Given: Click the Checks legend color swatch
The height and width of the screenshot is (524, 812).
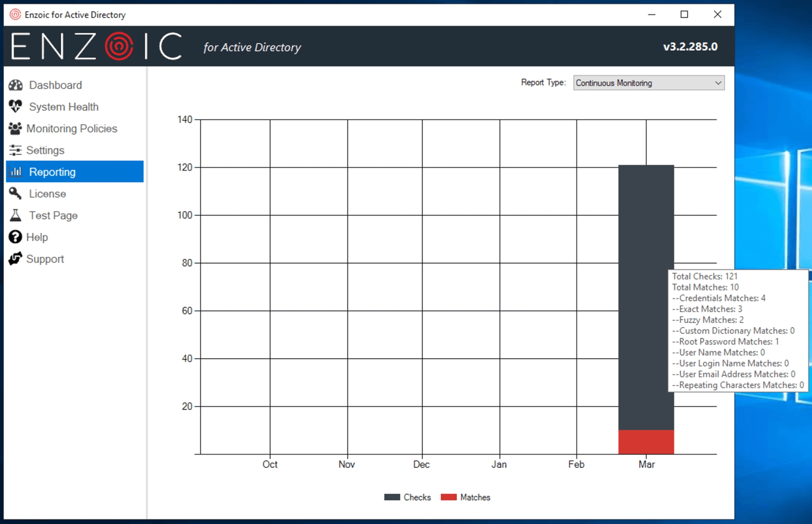Looking at the screenshot, I should click(392, 497).
